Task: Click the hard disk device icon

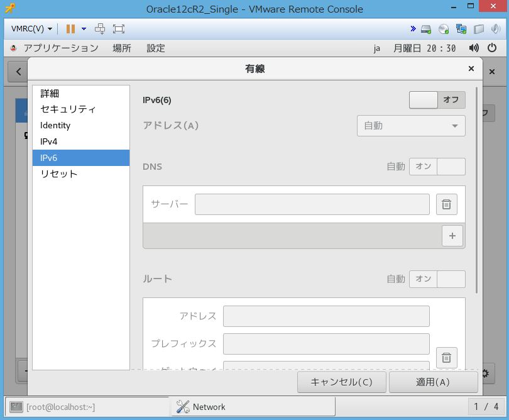Action: (x=426, y=29)
